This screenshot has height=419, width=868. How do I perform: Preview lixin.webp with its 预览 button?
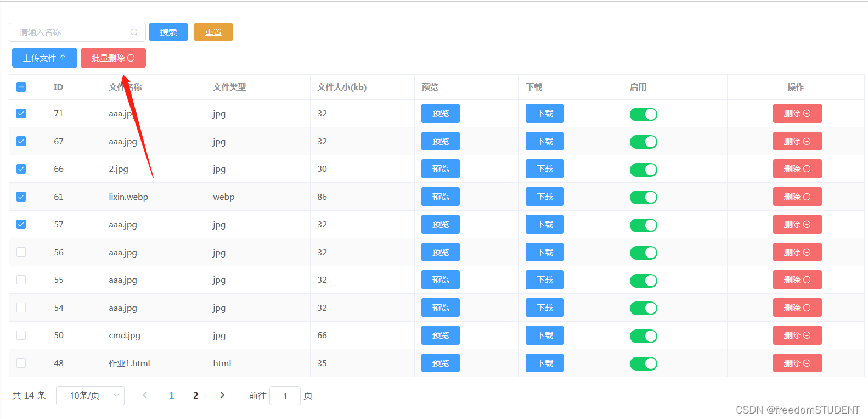click(441, 197)
